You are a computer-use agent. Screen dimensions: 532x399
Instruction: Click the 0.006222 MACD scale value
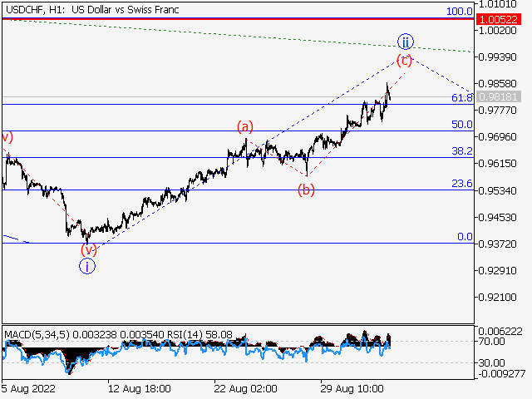pyautogui.click(x=500, y=332)
